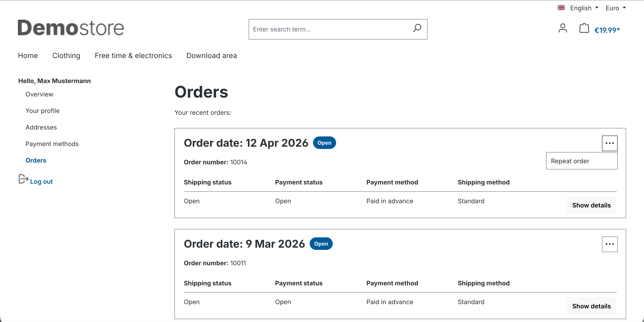644x322 pixels.
Task: Show details for the 12 Apr 2026 order
Action: click(591, 205)
